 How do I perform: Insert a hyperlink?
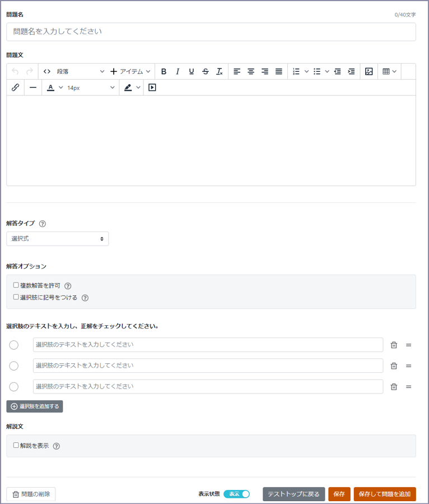tap(16, 87)
